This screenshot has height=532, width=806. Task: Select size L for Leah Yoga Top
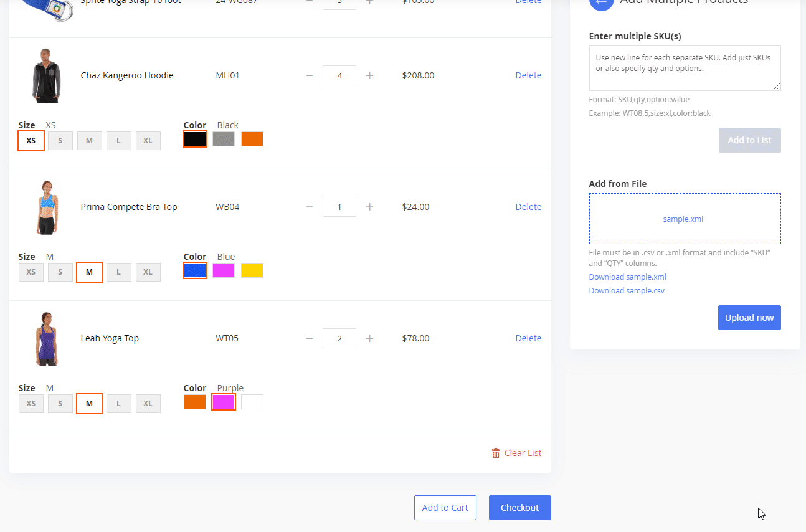[119, 404]
